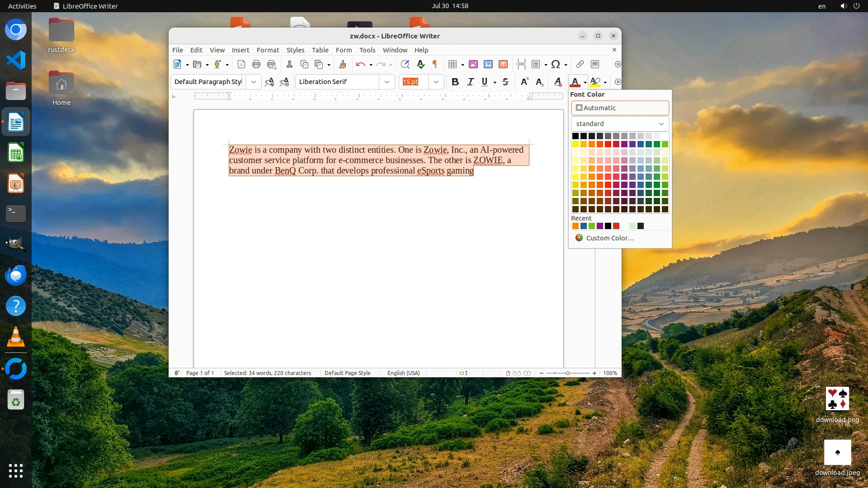Click the Insert Special Character omega icon
Viewport: 868px width, 488px height.
point(556,64)
